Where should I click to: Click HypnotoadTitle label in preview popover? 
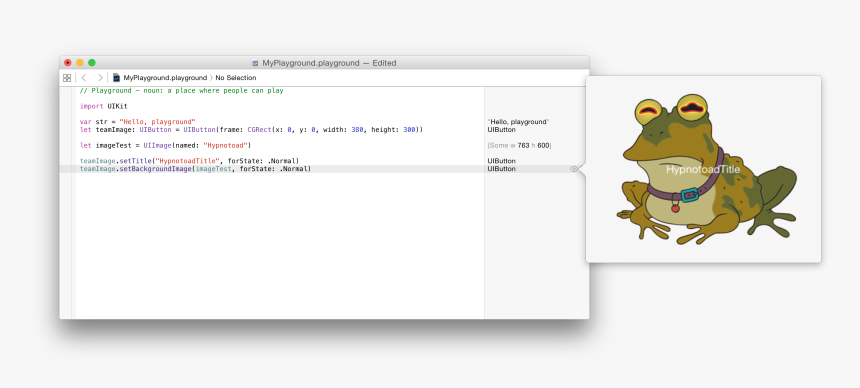[703, 170]
